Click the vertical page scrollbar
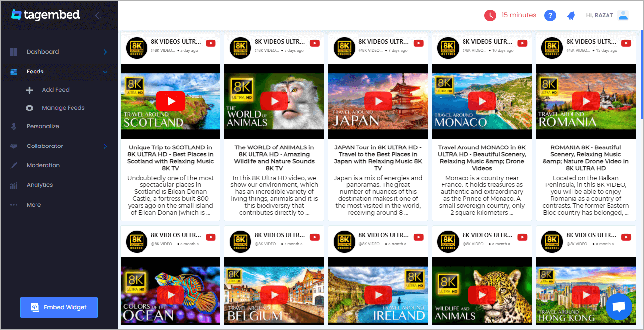644x330 pixels. pos(642,74)
